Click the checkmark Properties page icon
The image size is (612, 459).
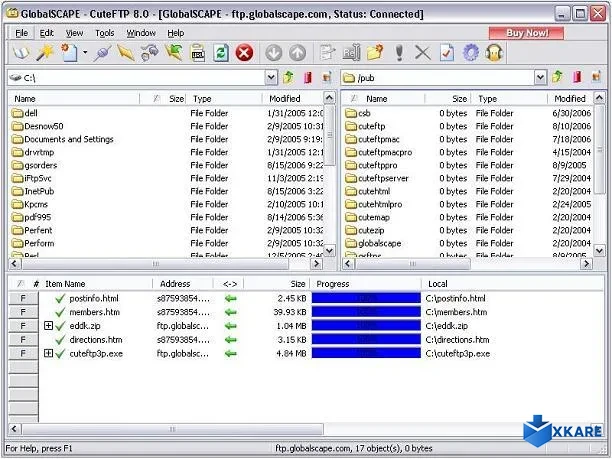pyautogui.click(x=447, y=53)
